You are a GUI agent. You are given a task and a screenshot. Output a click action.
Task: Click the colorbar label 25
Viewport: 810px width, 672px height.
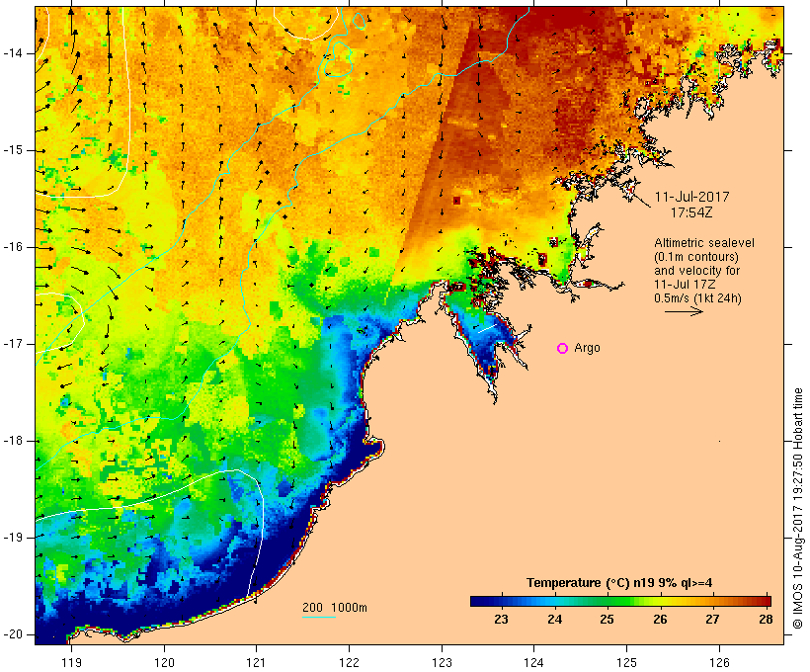607,620
